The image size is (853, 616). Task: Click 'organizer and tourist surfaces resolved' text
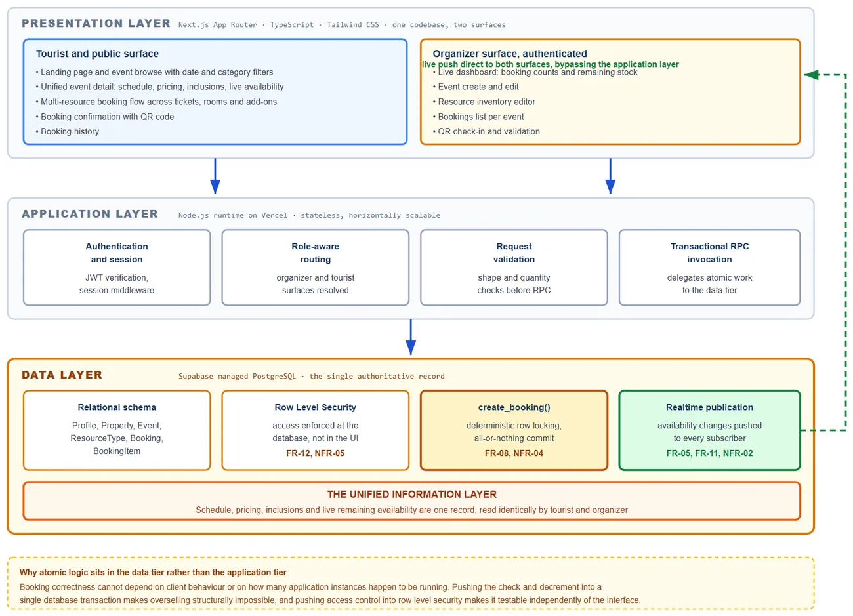pos(316,284)
